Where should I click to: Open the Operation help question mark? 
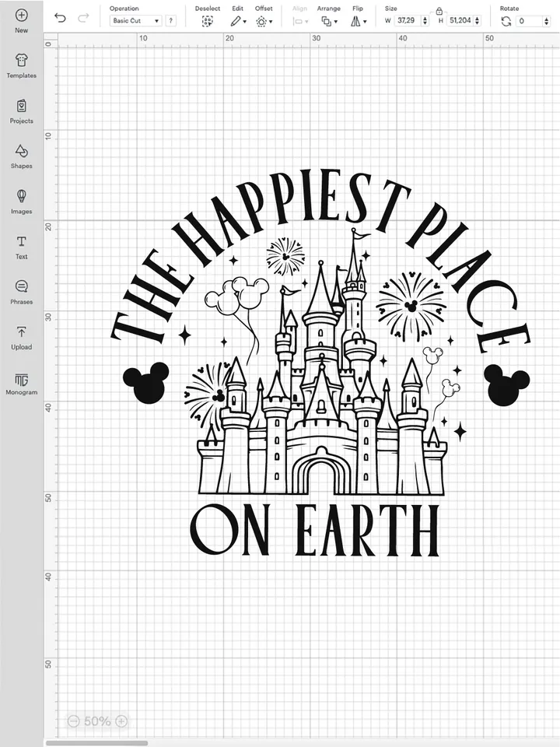coord(171,20)
